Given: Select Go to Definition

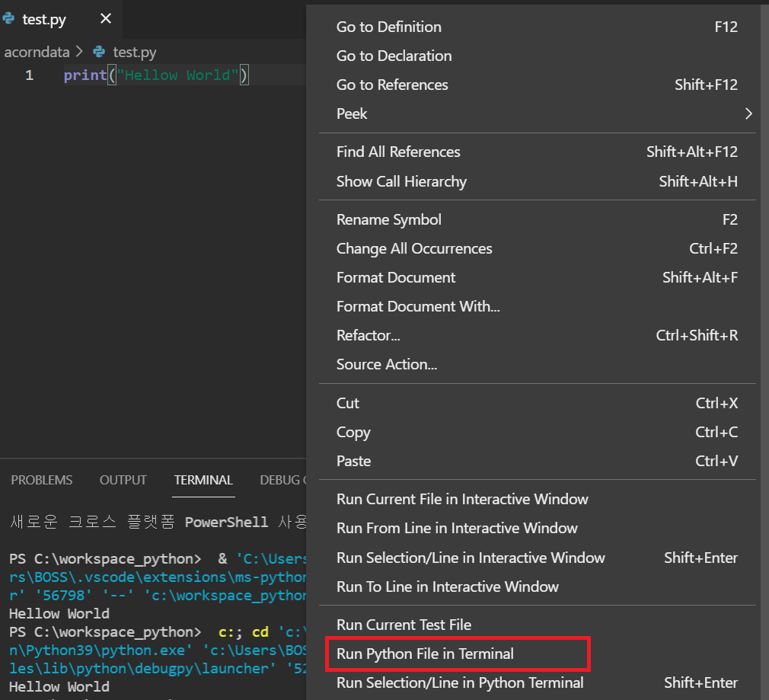Looking at the screenshot, I should (388, 27).
